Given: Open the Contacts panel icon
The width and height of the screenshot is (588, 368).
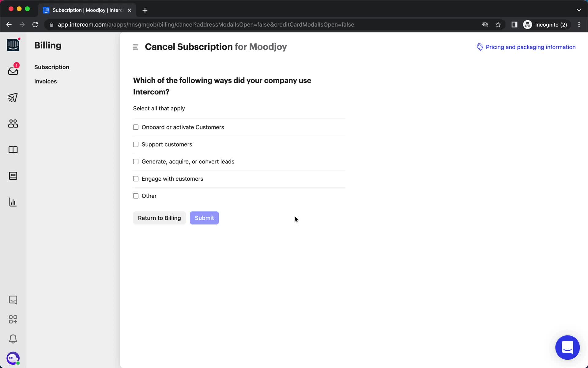Looking at the screenshot, I should (13, 123).
